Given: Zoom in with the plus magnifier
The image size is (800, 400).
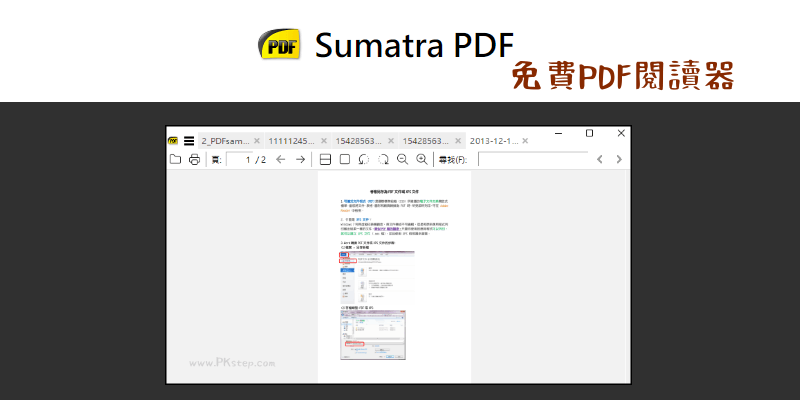Looking at the screenshot, I should click(x=422, y=159).
